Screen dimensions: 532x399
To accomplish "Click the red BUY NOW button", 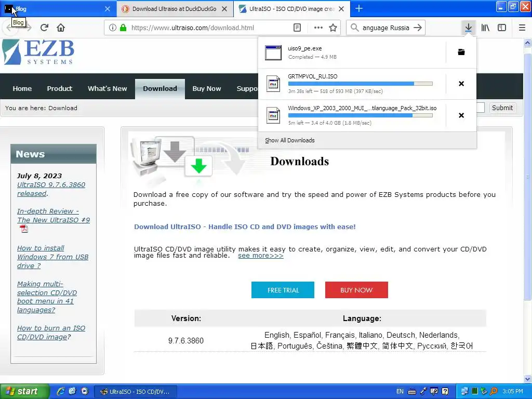I will click(356, 290).
